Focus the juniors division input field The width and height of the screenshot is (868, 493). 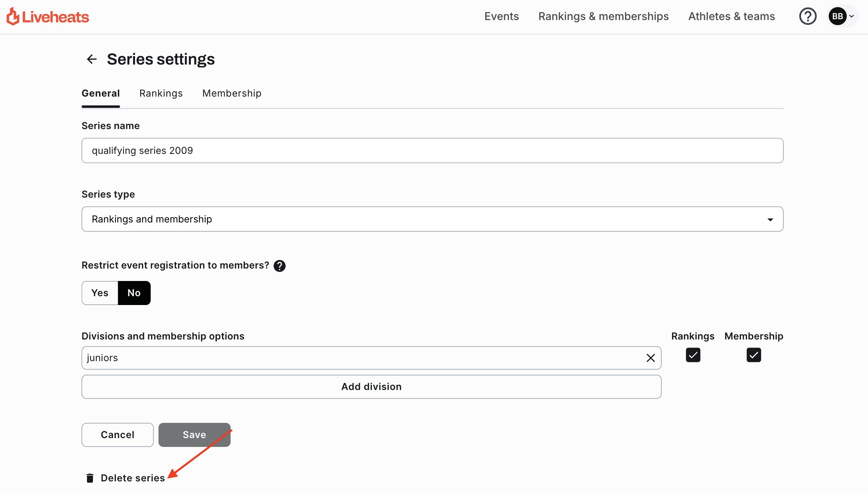click(x=371, y=358)
